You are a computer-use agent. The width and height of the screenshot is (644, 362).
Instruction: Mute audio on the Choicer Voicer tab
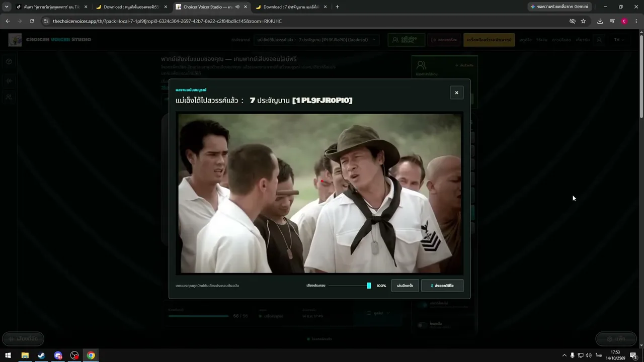coord(237,7)
